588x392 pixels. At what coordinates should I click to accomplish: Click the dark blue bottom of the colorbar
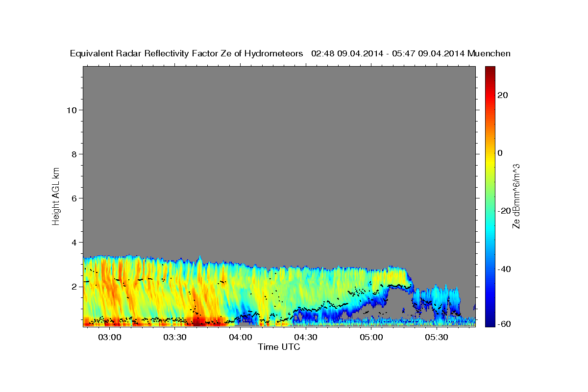490,322
